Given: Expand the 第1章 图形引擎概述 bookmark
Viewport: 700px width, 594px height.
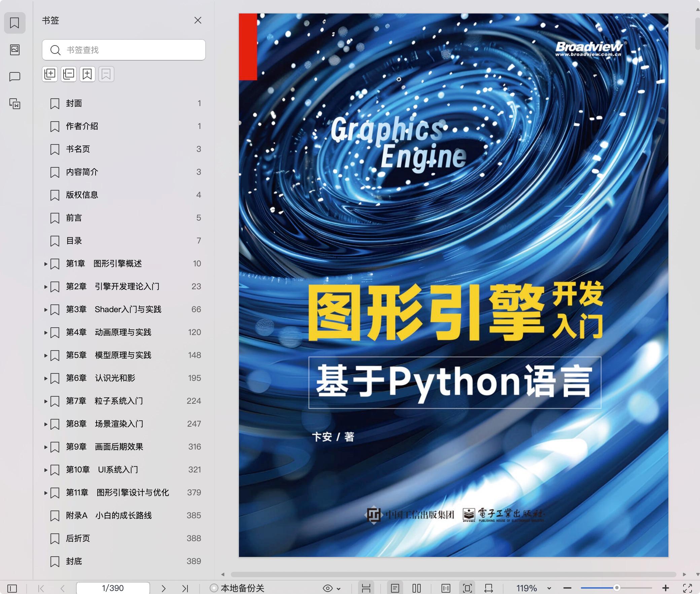Looking at the screenshot, I should coord(46,264).
